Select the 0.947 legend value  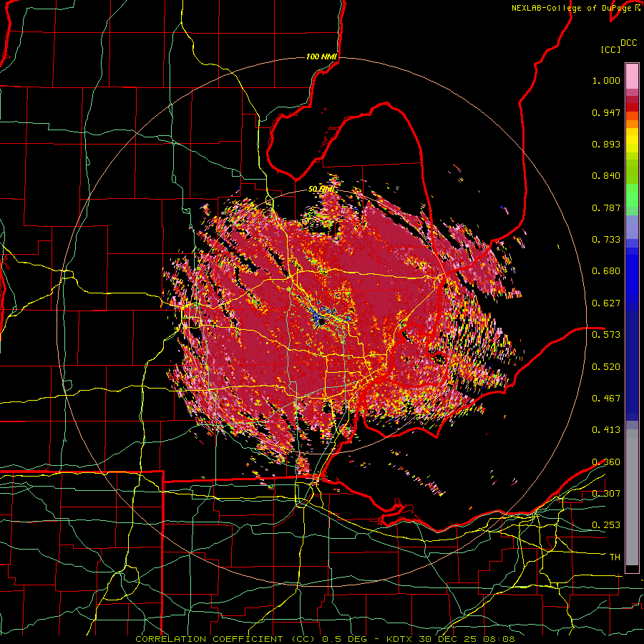coord(606,112)
